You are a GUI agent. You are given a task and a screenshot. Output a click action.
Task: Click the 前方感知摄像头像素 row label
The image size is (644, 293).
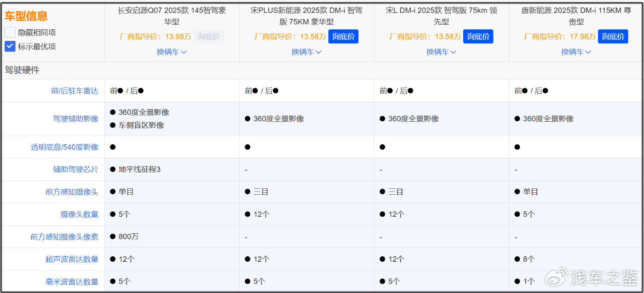click(64, 237)
